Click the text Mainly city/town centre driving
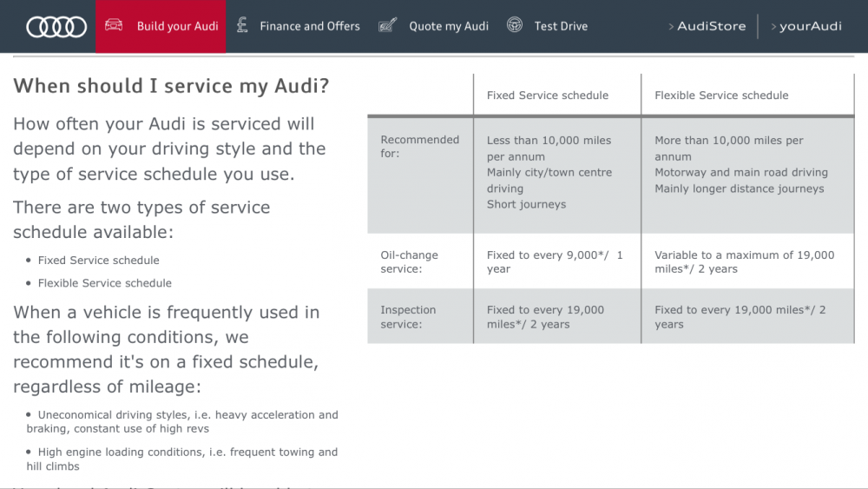 (x=549, y=180)
